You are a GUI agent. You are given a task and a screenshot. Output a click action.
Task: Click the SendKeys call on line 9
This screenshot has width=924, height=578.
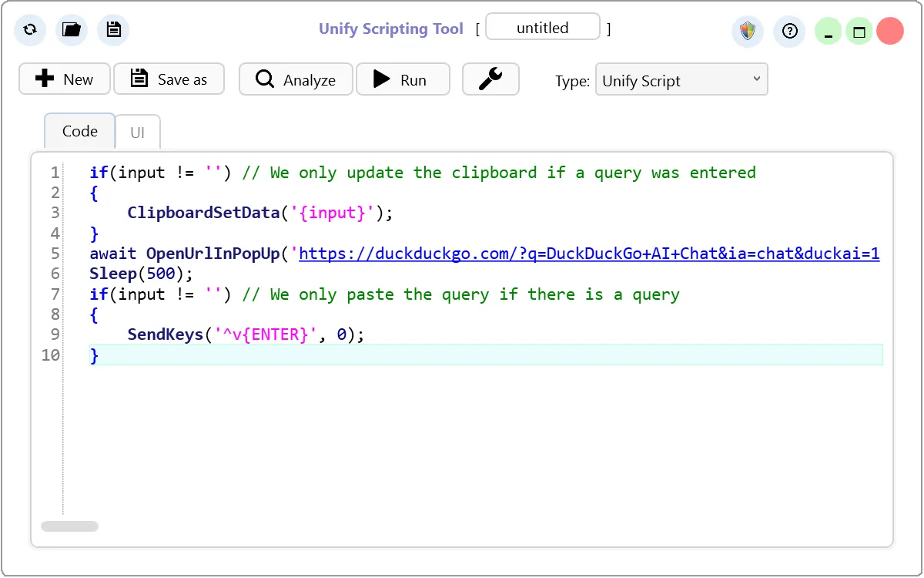246,334
